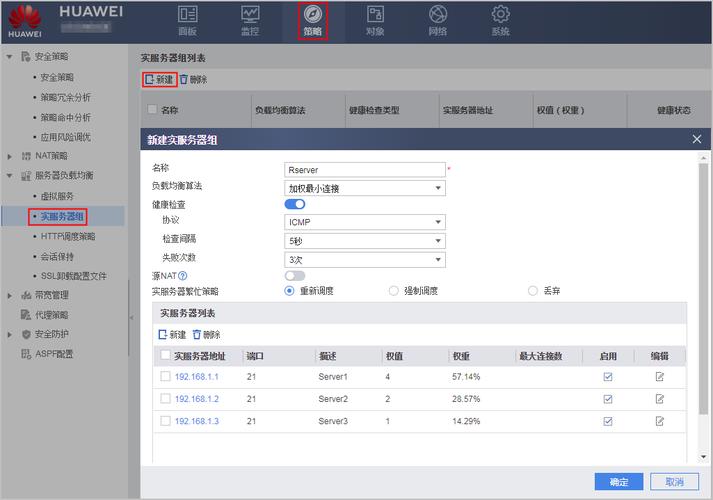Enable the 源NAT toggle switch
Viewport: 713px width, 500px height.
click(x=295, y=275)
